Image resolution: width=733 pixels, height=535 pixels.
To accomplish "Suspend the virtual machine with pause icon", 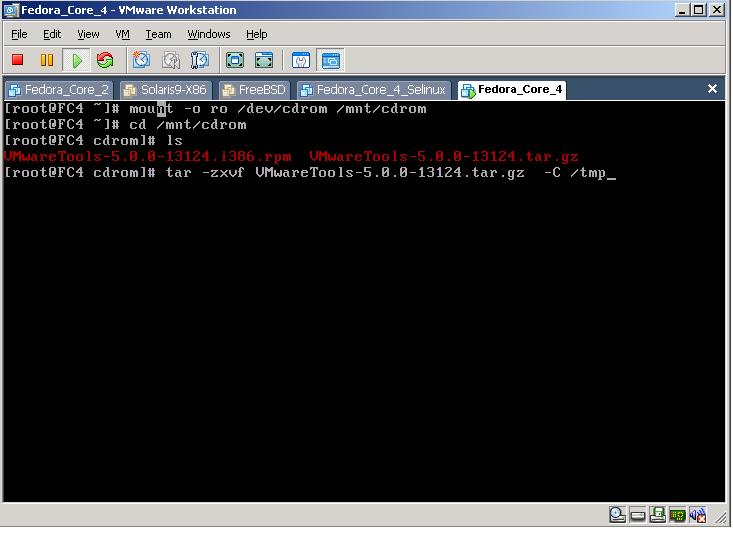I will tap(47, 60).
